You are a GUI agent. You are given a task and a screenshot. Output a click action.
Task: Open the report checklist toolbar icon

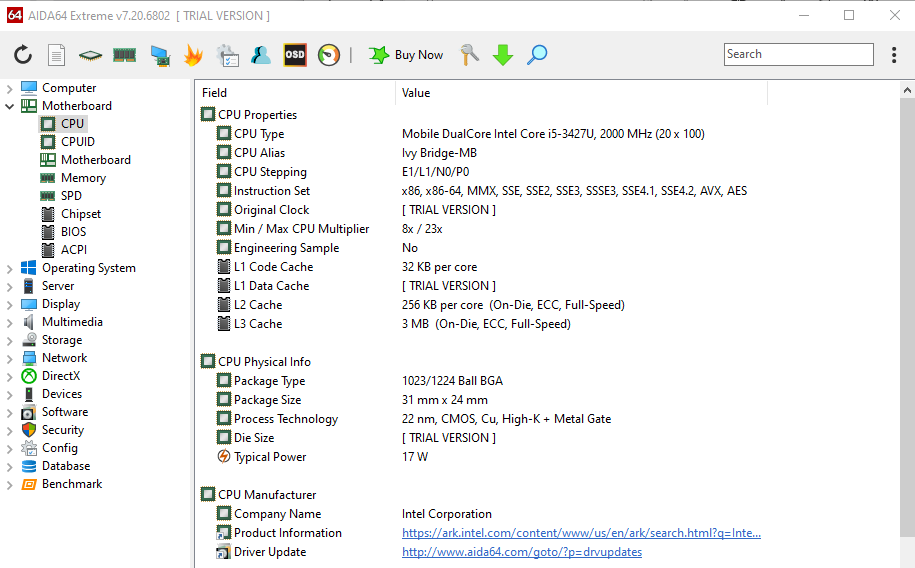(x=228, y=55)
